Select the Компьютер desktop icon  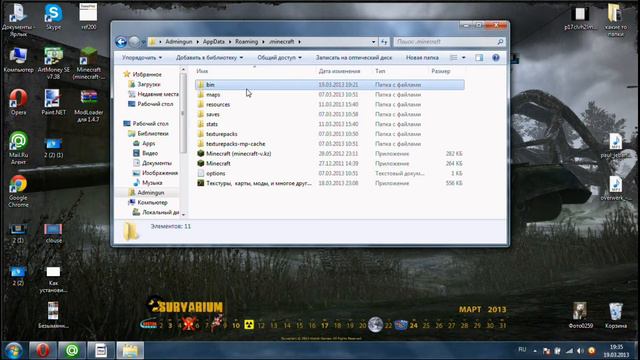tap(18, 60)
